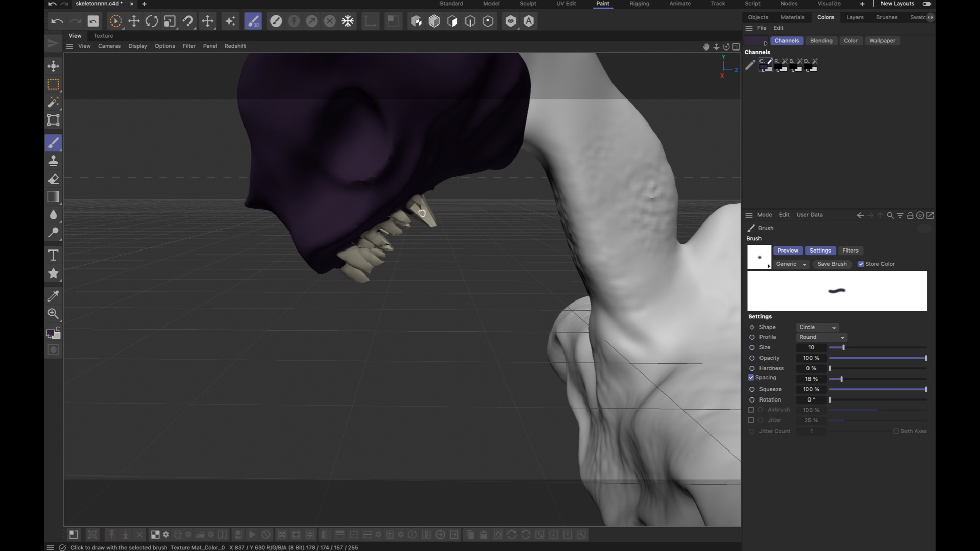Click the Wallpaper button
The image size is (980, 551).
(882, 41)
